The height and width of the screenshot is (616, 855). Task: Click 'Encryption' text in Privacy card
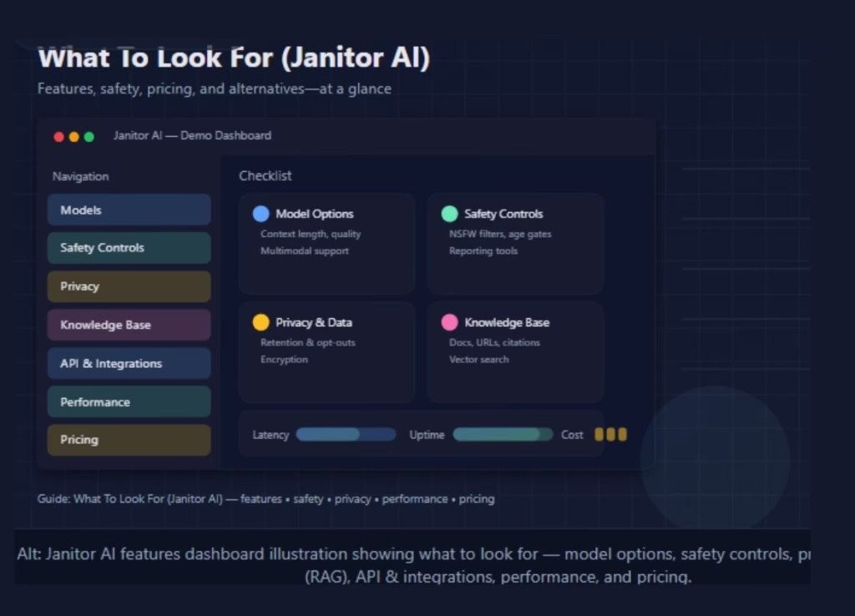tap(284, 359)
